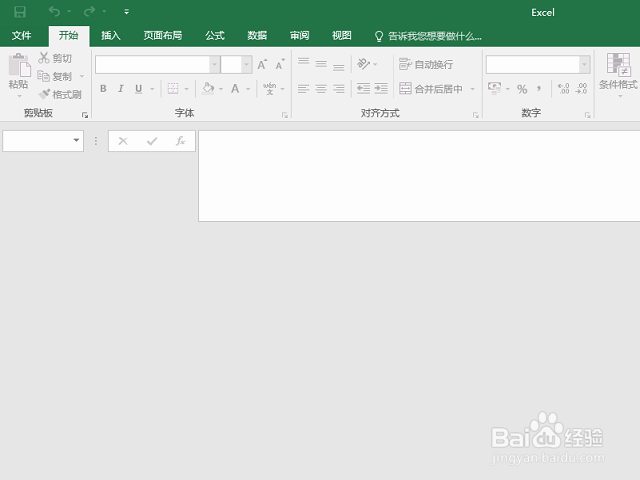This screenshot has height=480, width=640.
Task: Expand the underline style dropdown arrow
Action: pyautogui.click(x=152, y=89)
